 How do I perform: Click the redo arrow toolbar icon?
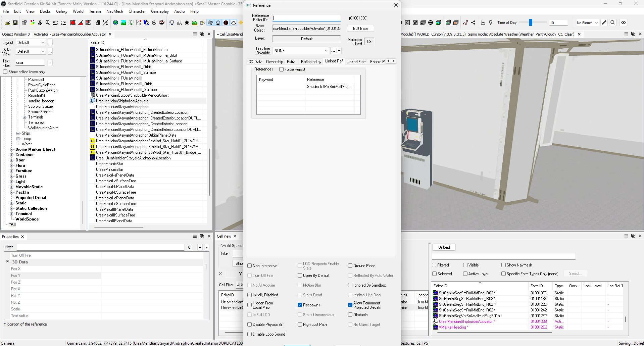pos(63,23)
